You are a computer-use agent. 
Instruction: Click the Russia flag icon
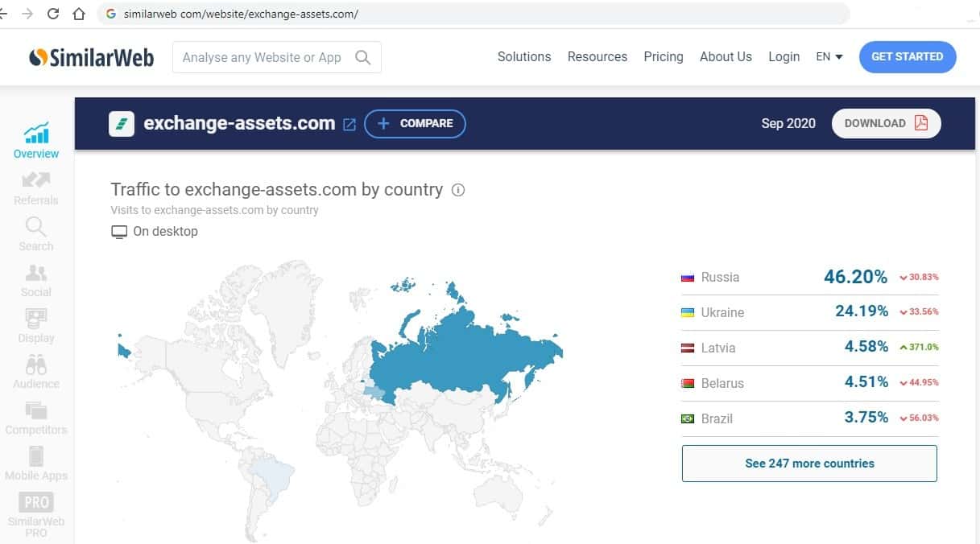pos(688,278)
